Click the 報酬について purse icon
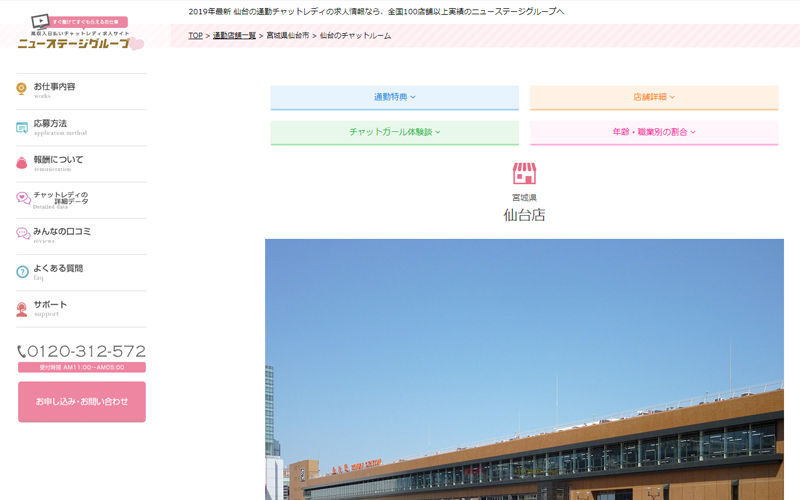Screen dimensions: 800x500 [21, 163]
